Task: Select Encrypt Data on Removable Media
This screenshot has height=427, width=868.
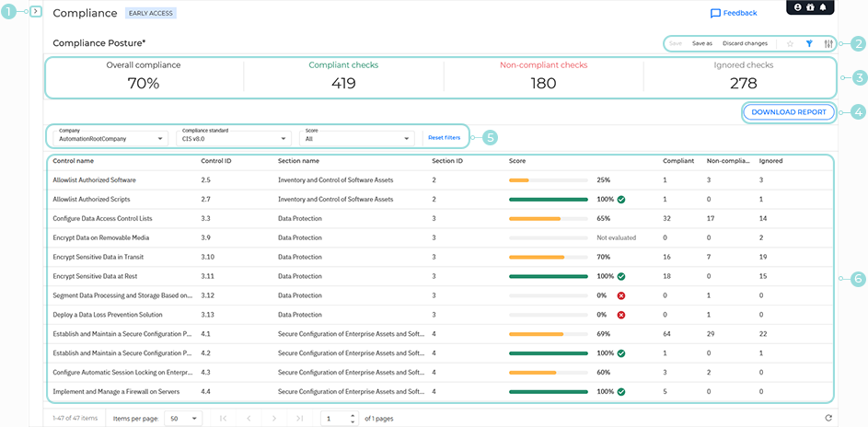Action: pos(100,237)
